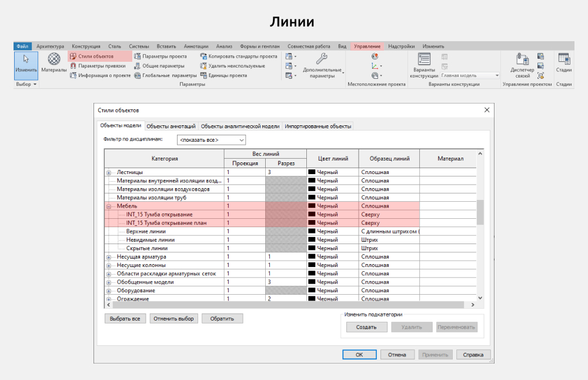Viewport: 588px width, 380px height.
Task: Click the table's horizontal scrollbar thumb
Action: pos(288,305)
